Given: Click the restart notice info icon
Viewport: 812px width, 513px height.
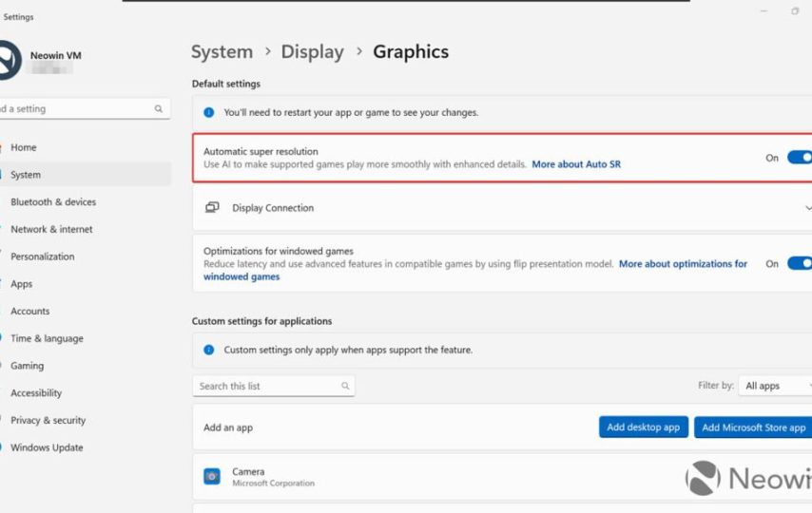Looking at the screenshot, I should tap(209, 112).
